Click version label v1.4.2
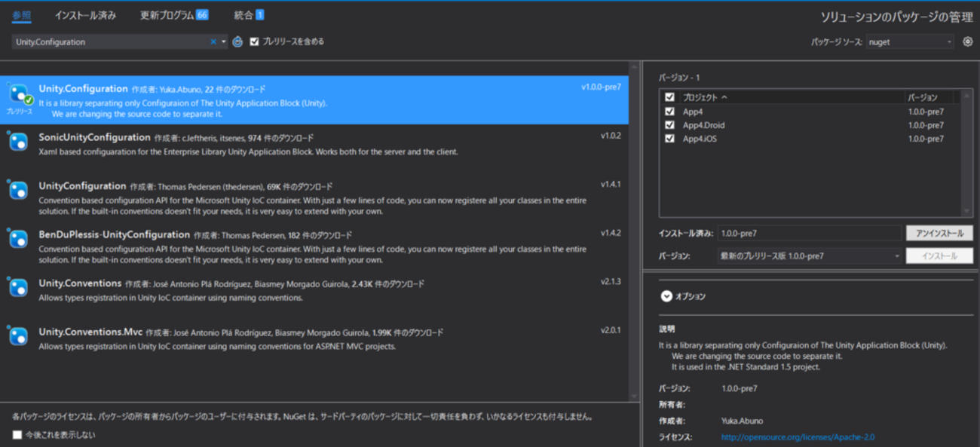The height and width of the screenshot is (447, 980). [x=611, y=233]
